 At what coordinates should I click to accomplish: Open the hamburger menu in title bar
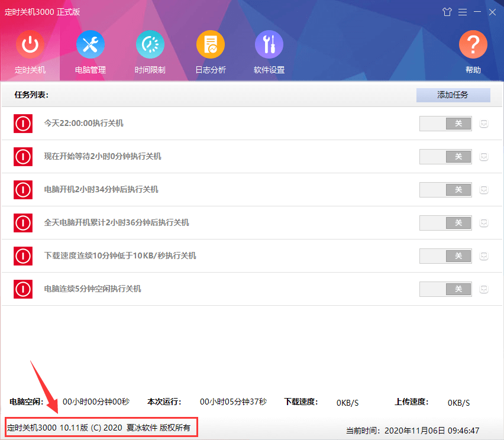(x=463, y=12)
